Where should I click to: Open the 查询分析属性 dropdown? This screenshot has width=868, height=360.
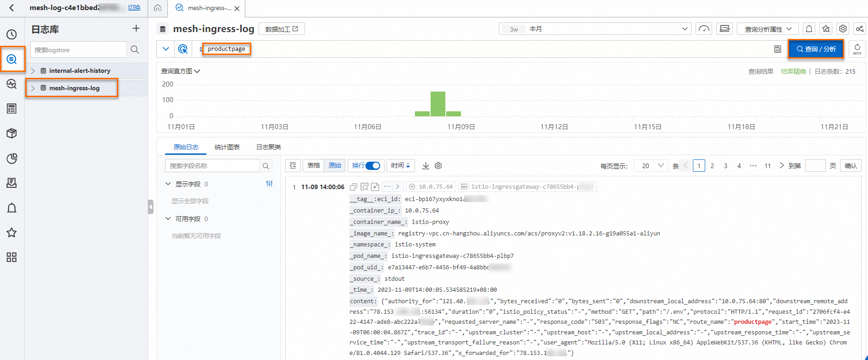pos(768,29)
